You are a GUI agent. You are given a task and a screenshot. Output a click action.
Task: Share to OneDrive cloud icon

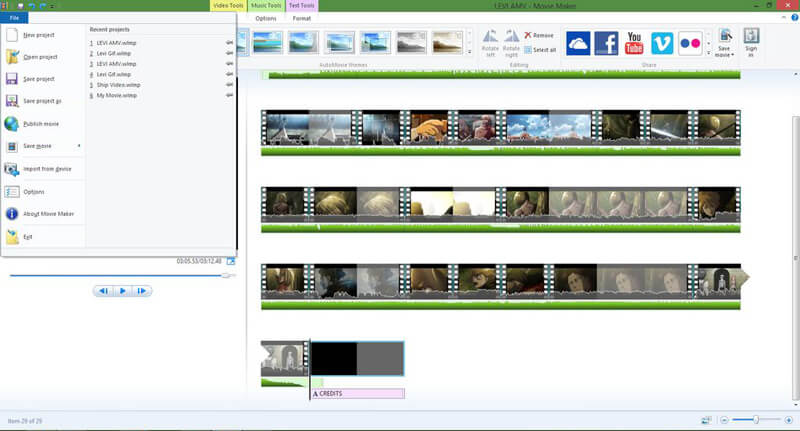click(x=578, y=43)
